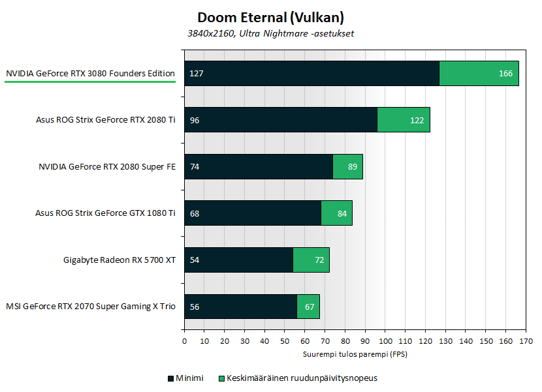Select the 84 average value for GTX 1080 Ti

(x=342, y=213)
